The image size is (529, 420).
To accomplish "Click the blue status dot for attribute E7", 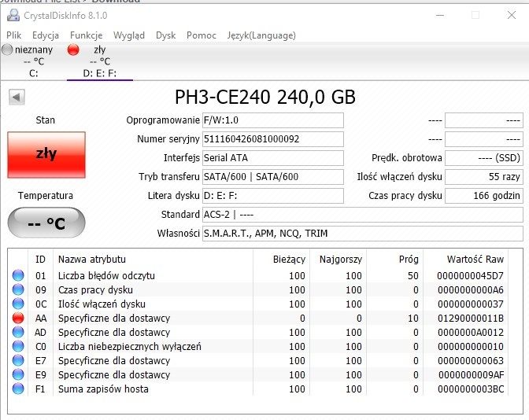I will tap(18, 360).
